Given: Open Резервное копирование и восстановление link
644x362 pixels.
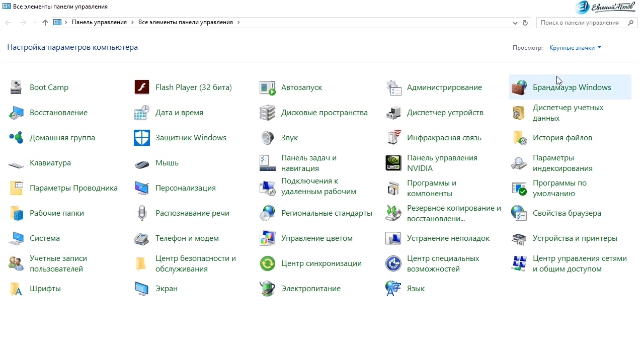Looking at the screenshot, I should tap(454, 213).
